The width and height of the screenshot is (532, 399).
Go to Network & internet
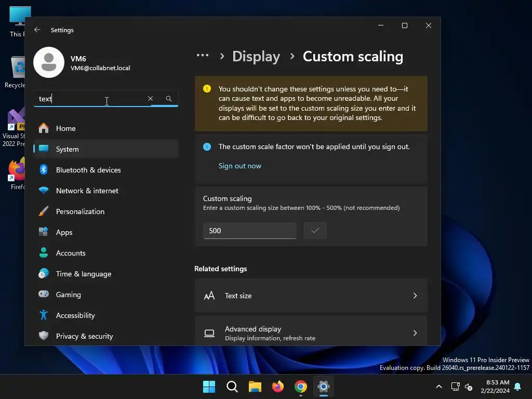coord(106,191)
